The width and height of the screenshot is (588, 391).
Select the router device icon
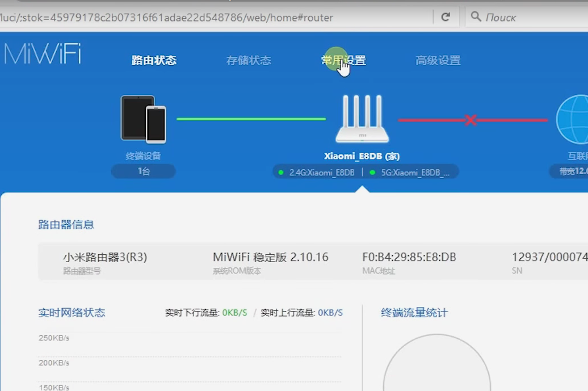click(362, 119)
